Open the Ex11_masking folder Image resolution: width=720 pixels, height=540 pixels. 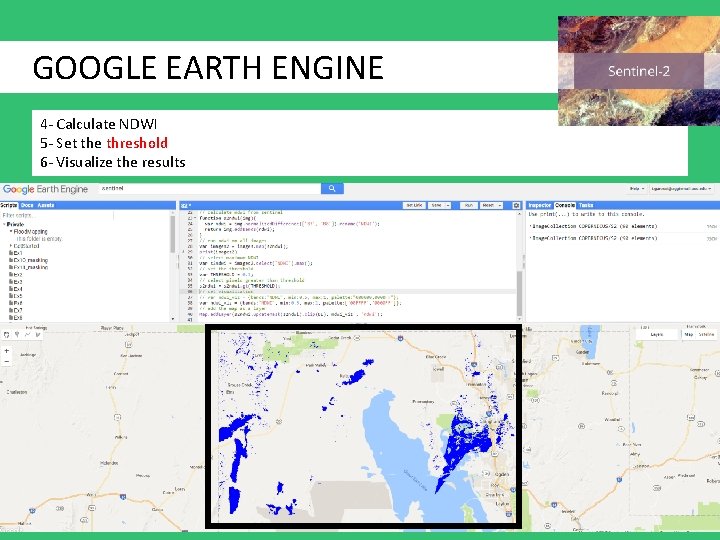pos(28,267)
